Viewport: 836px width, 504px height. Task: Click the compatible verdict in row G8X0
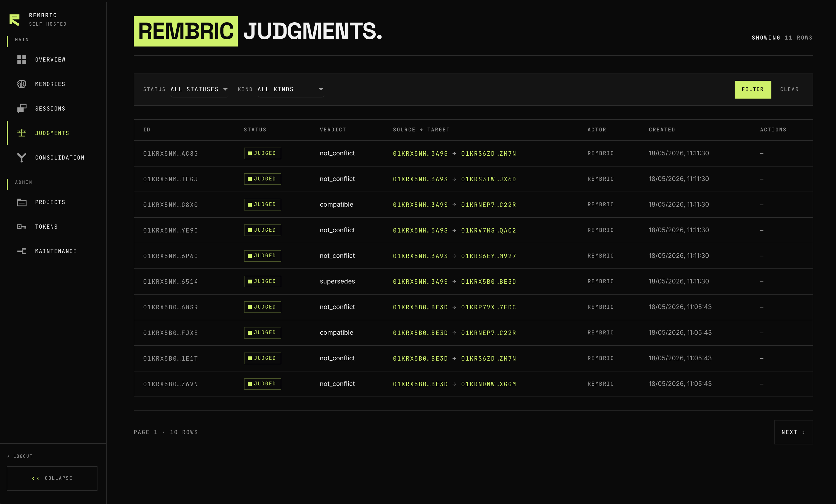pyautogui.click(x=336, y=204)
